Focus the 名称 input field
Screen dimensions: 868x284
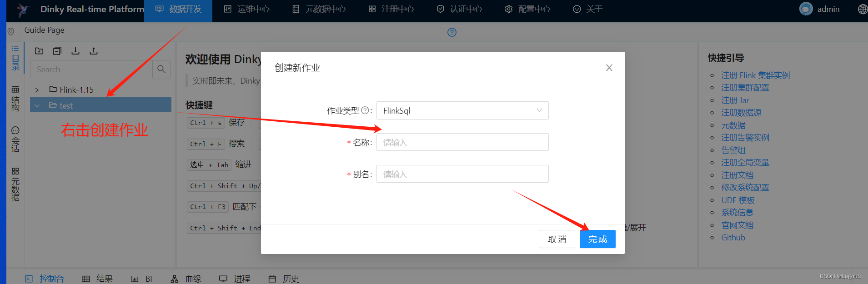(462, 142)
